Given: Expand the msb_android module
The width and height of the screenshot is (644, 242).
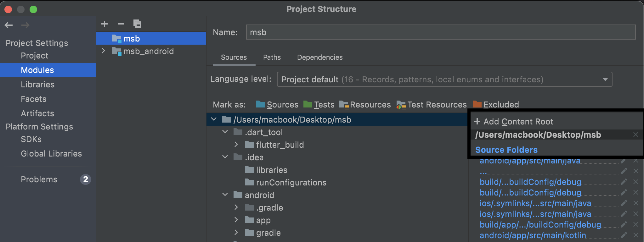Looking at the screenshot, I should tap(103, 51).
